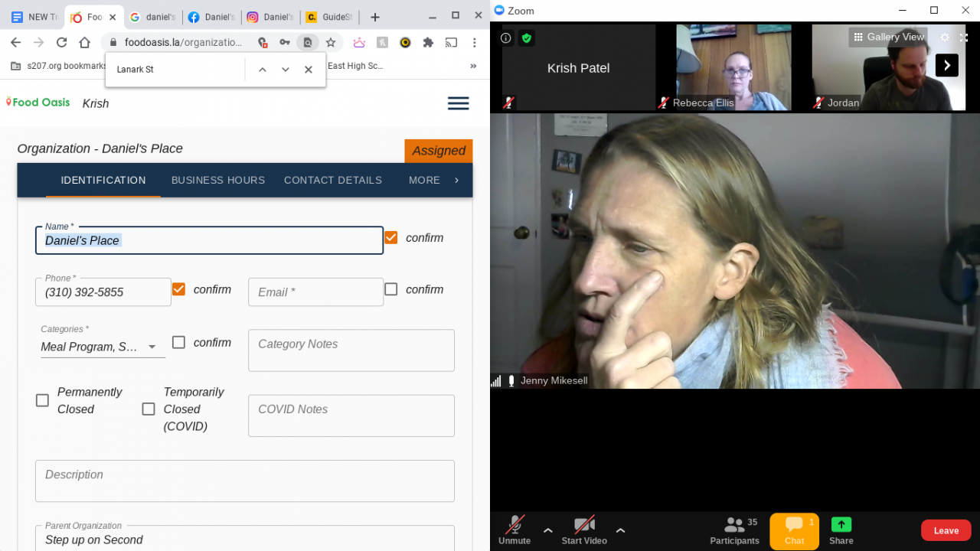Show more bookmarks with double chevron
The image size is (980, 551).
pyautogui.click(x=473, y=66)
